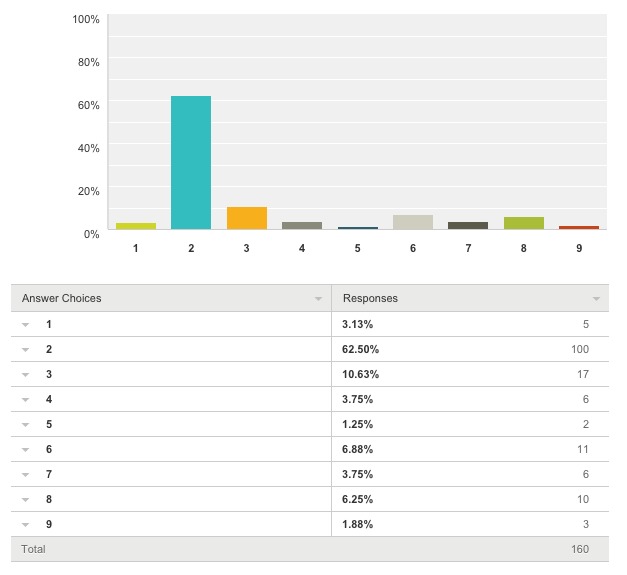Screen dimensions: 627x575
Task: Click the dark gray bar for choice 7
Action: 467,225
